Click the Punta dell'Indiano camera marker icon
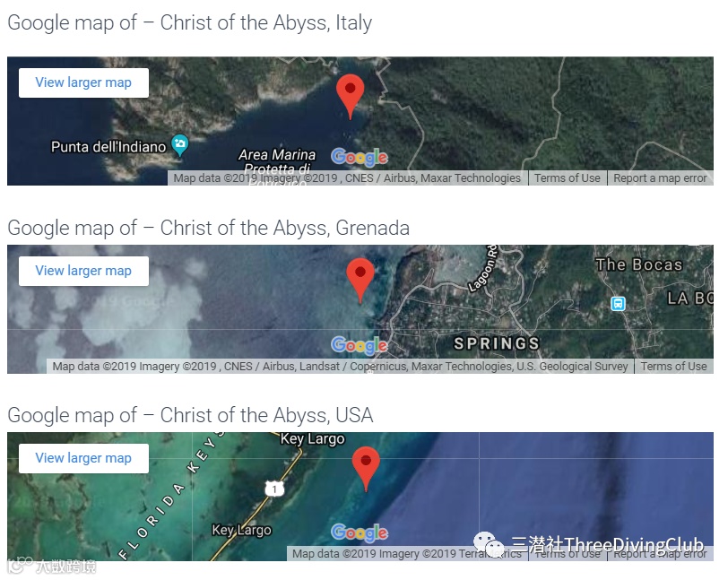This screenshot has width=728, height=580. (179, 145)
